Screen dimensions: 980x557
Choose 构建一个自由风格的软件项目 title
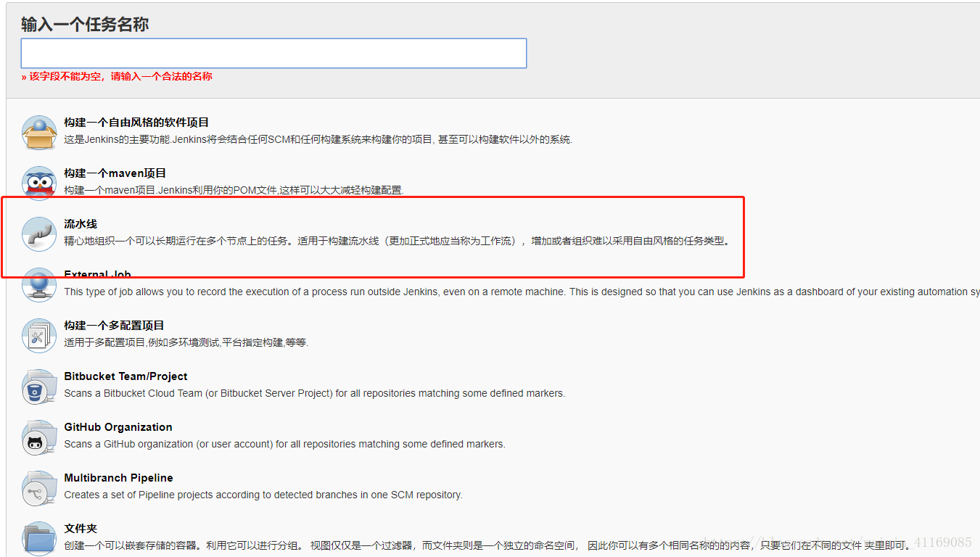(x=136, y=123)
